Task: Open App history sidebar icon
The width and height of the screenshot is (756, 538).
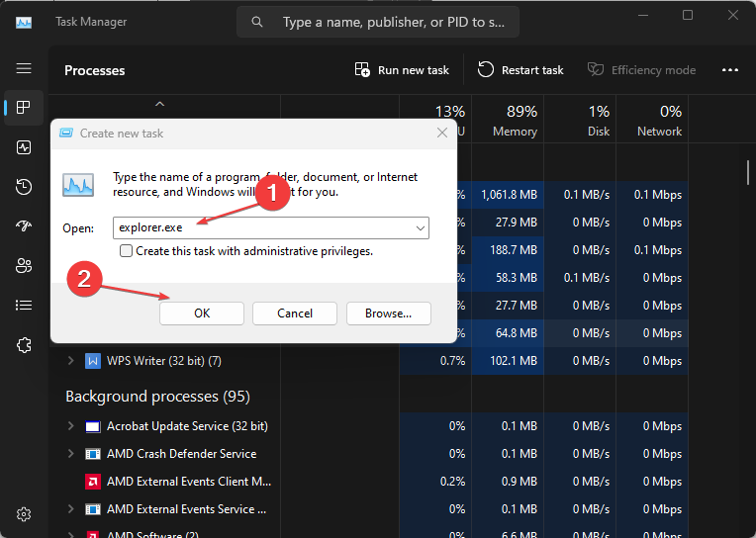Action: [x=24, y=187]
